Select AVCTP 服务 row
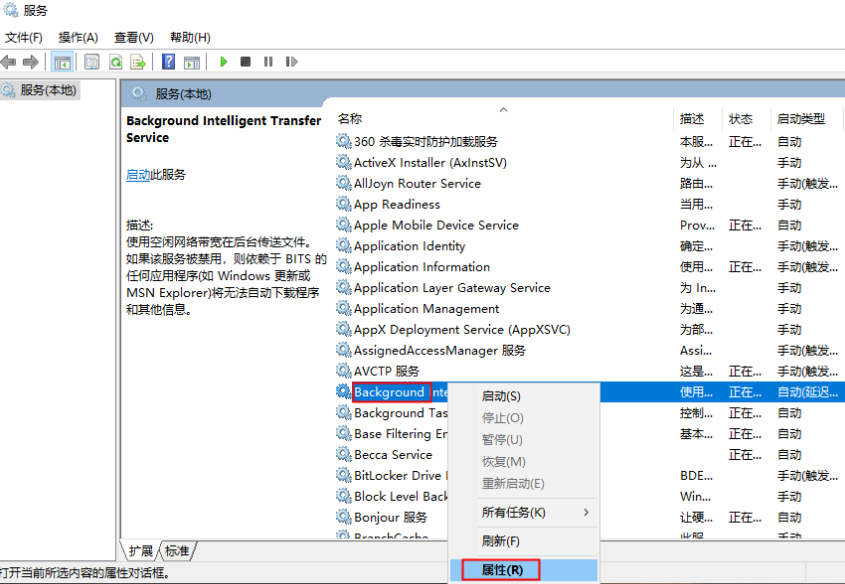Screen dimensions: 845x584 pyautogui.click(x=386, y=371)
